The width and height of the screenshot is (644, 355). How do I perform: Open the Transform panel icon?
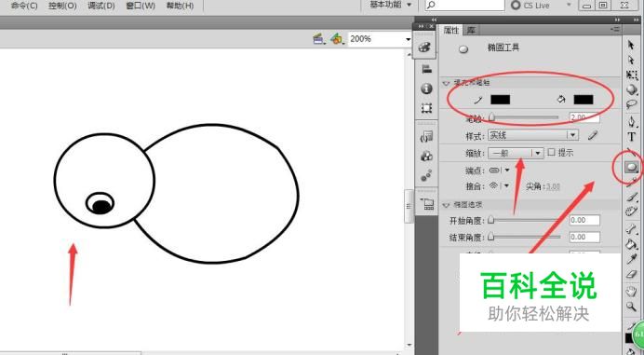coord(427,108)
